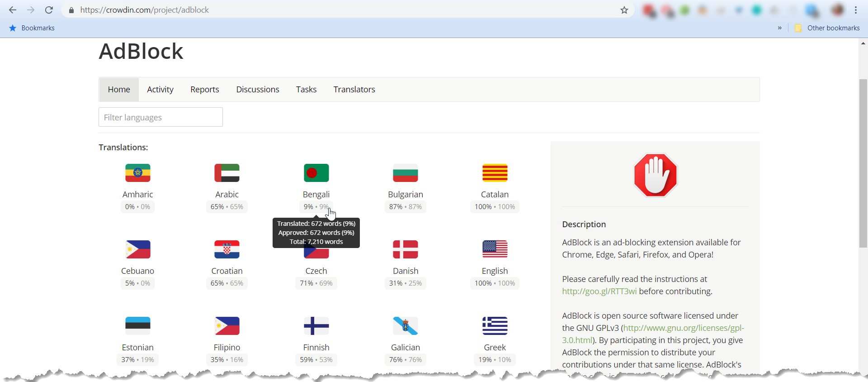Image resolution: width=868 pixels, height=382 pixels.
Task: Open the Filipino flag icon
Action: click(227, 326)
